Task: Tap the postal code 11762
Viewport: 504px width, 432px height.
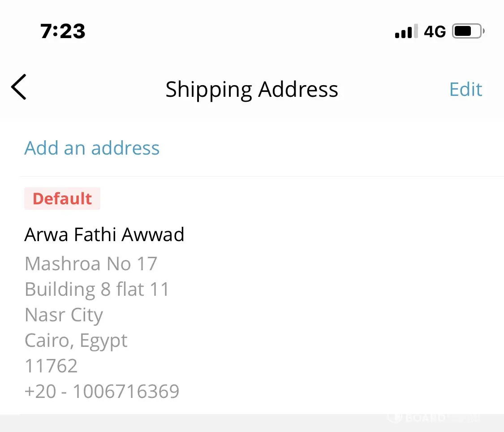Action: tap(51, 366)
